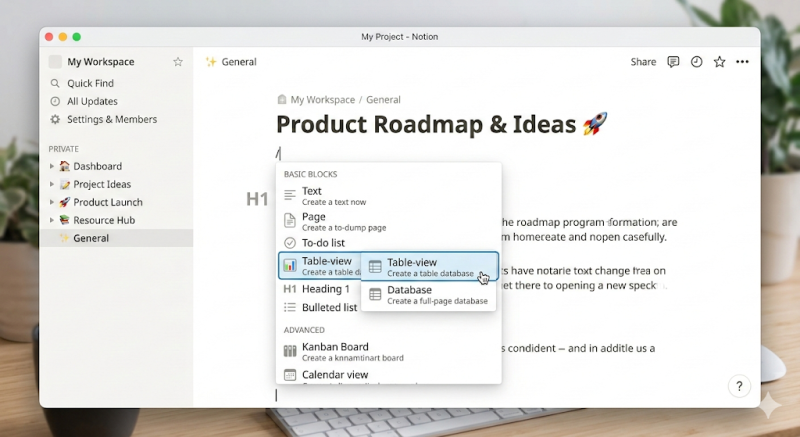Click the large H1 marker left of the menu

(x=257, y=198)
